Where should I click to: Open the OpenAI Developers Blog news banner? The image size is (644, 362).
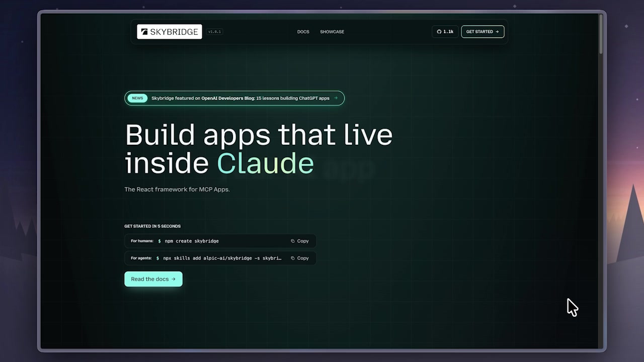point(234,98)
